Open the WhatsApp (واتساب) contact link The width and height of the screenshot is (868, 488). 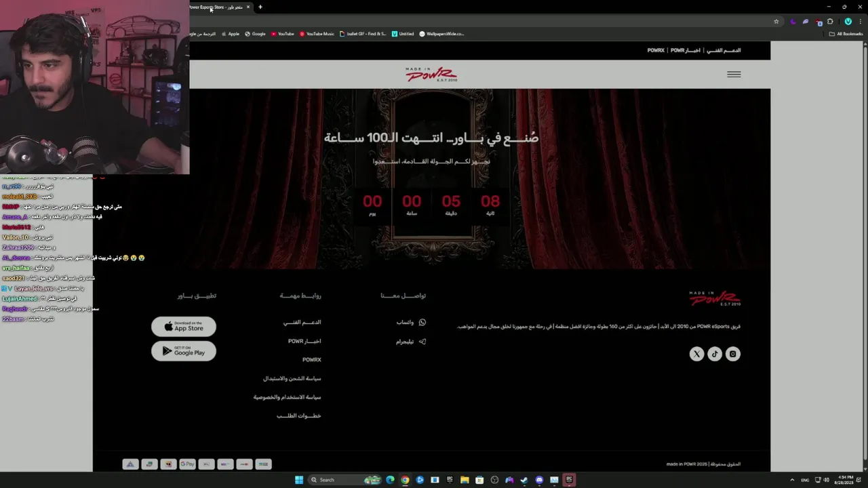(x=405, y=323)
